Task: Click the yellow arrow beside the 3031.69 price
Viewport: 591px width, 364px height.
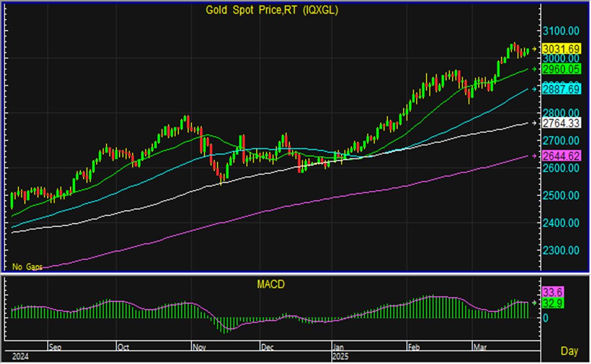Action: [533, 49]
